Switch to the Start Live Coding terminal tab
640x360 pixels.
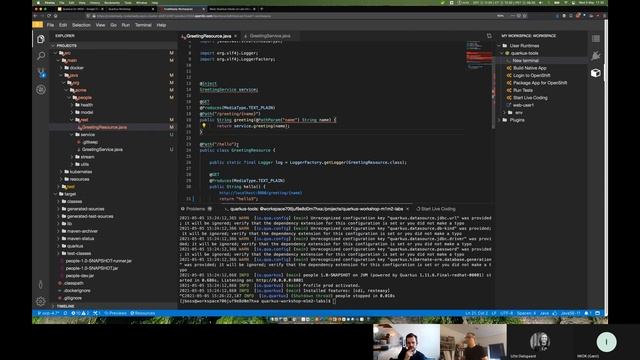coord(436,209)
